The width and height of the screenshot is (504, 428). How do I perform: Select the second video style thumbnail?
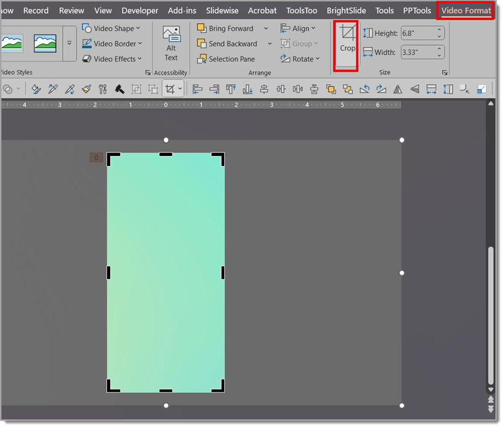point(45,43)
